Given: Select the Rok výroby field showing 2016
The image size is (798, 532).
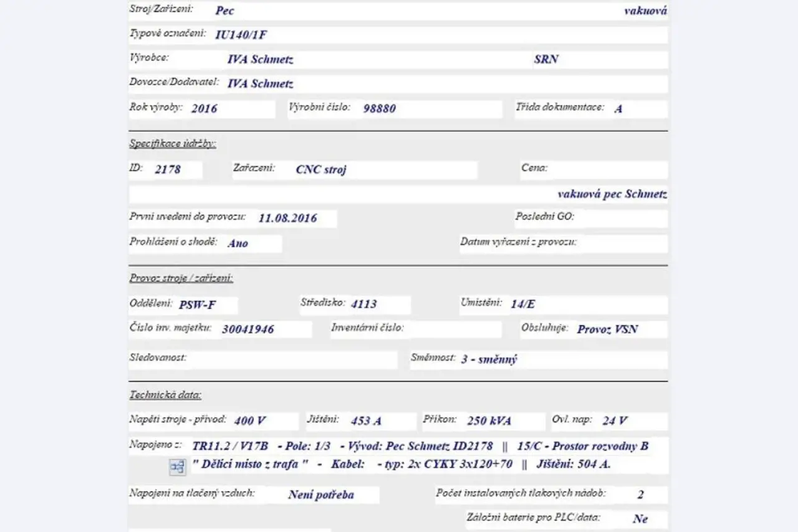Looking at the screenshot, I should (x=230, y=108).
